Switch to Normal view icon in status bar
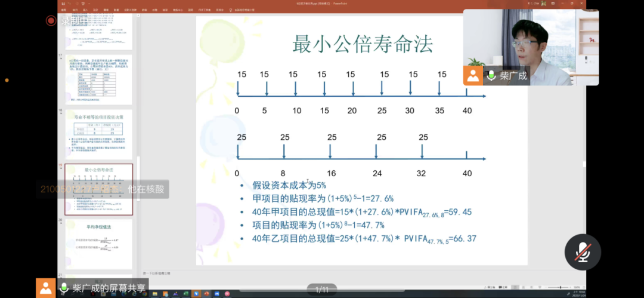644x298 pixels. [x=515, y=287]
